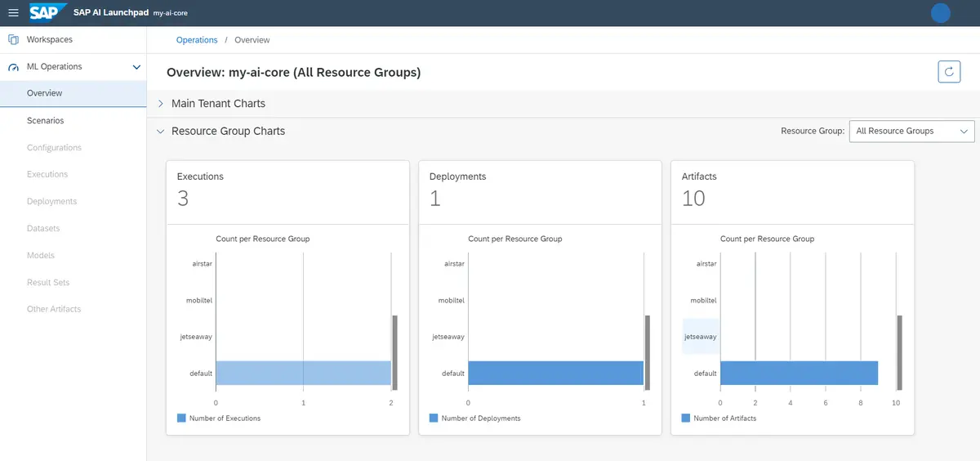Select Overview in the sidebar
Viewport: 980px width, 461px height.
(73, 93)
